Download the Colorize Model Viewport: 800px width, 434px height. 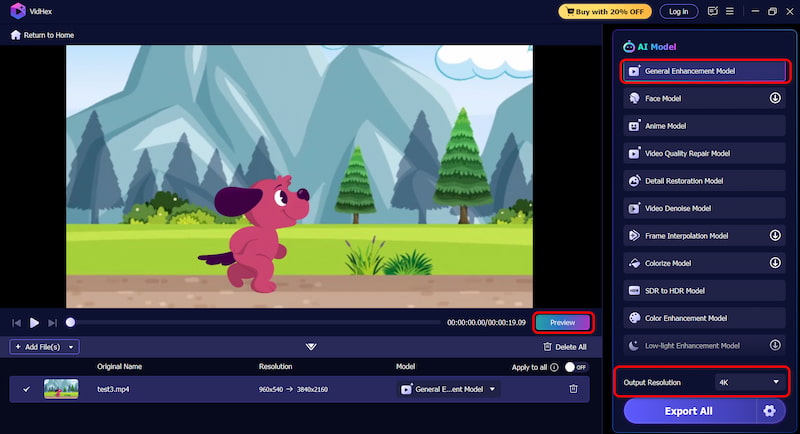click(x=774, y=263)
